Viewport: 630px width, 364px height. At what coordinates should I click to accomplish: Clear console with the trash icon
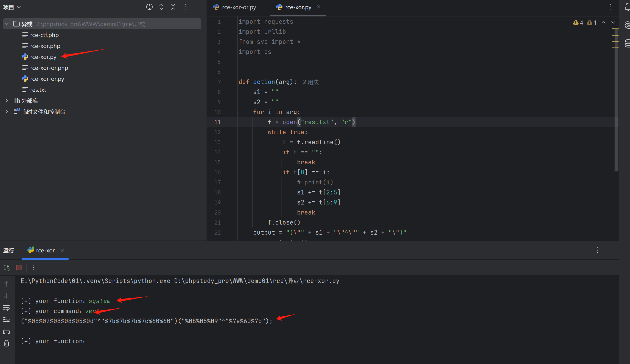(x=6, y=343)
